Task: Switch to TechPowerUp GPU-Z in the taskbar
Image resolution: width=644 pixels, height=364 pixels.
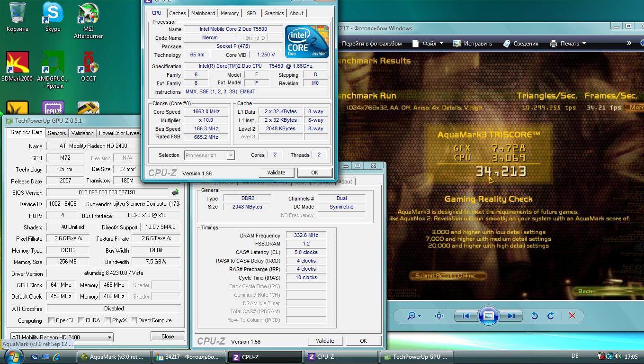Action: [x=417, y=357]
